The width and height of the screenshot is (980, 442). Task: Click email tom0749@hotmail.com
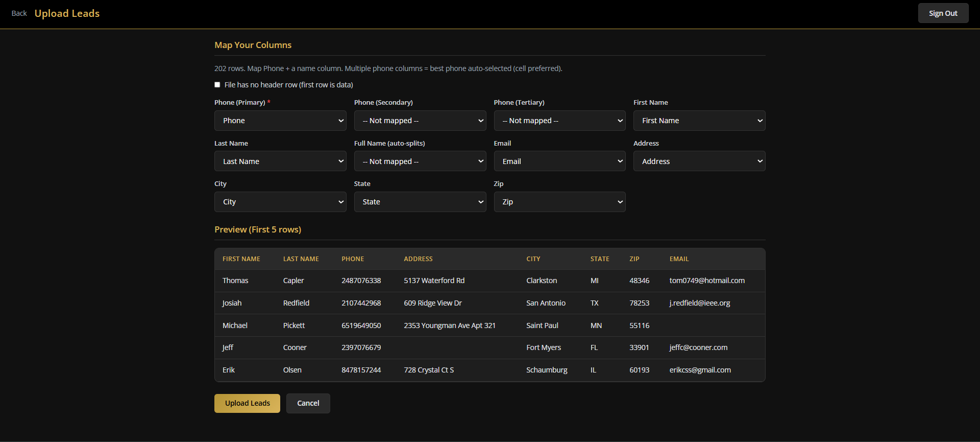point(707,281)
